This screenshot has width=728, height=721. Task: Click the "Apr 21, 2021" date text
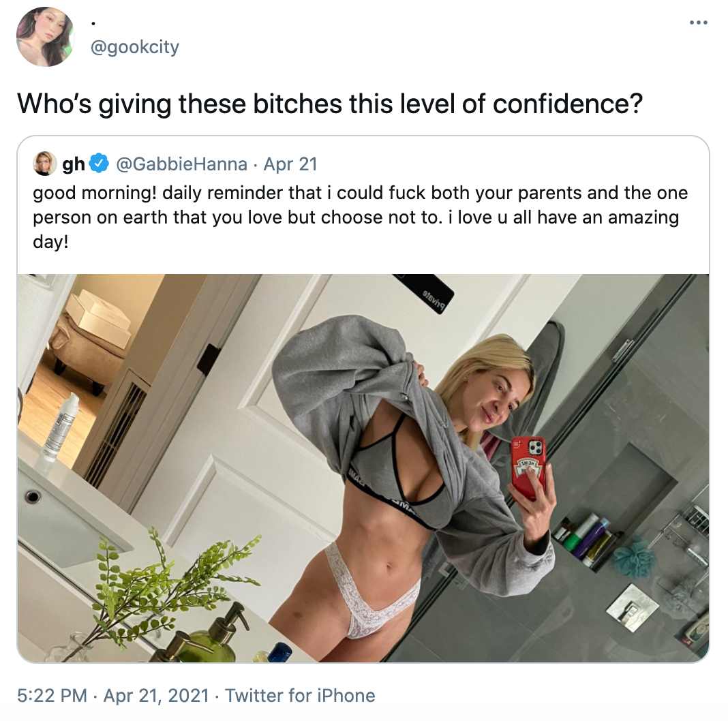(x=156, y=696)
